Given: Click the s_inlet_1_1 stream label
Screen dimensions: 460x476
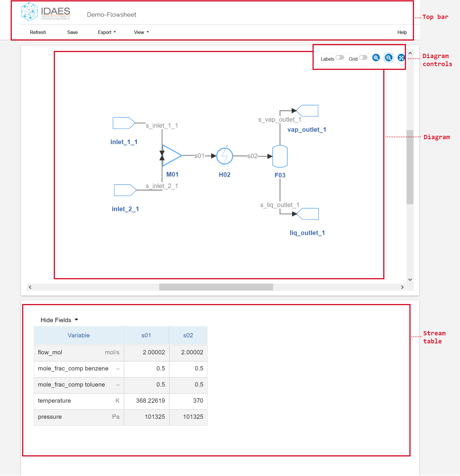Looking at the screenshot, I should pyautogui.click(x=162, y=126).
